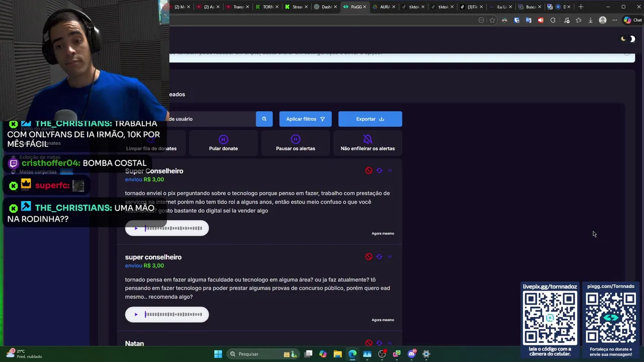Replay the first Super Conselheiro alert
Viewport: 644px width, 362px height.
[x=379, y=170]
